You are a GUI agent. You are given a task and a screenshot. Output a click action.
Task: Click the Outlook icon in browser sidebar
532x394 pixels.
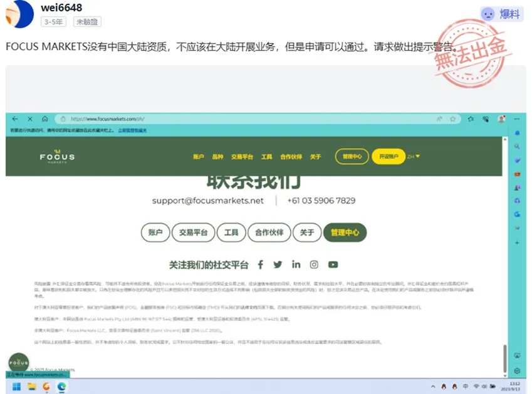[x=517, y=214]
